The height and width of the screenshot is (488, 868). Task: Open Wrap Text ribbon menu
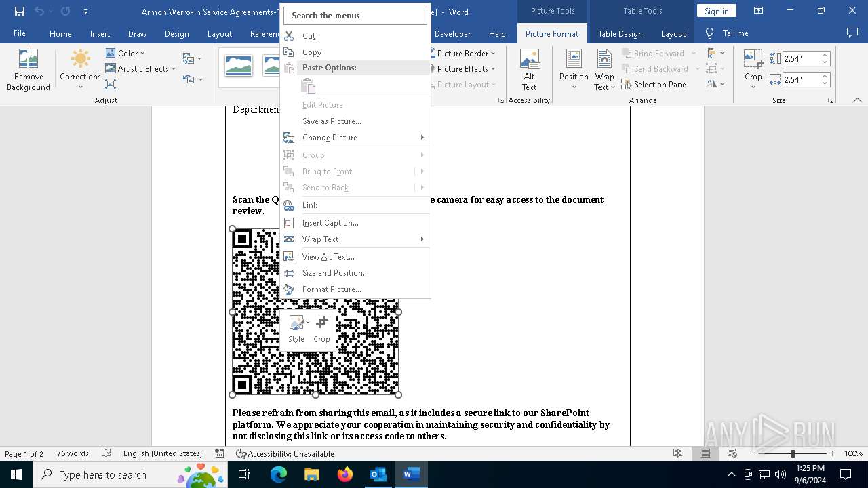point(604,70)
